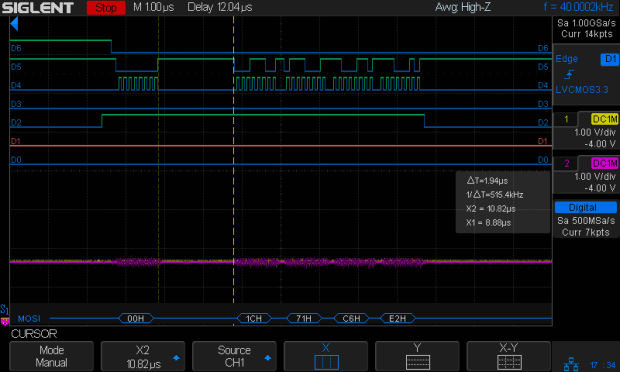
Task: Click the left D5 digital channel label
Action: pyautogui.click(x=16, y=67)
